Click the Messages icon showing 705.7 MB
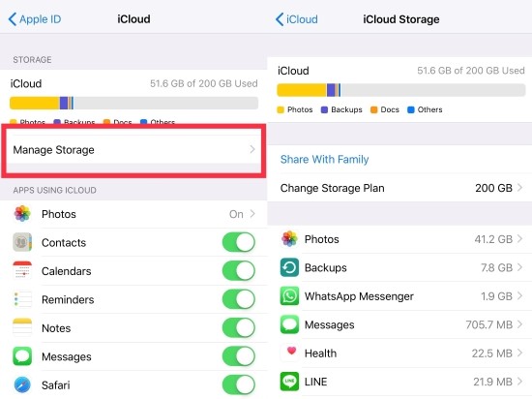This screenshot has height=399, width=532. pyautogui.click(x=289, y=324)
